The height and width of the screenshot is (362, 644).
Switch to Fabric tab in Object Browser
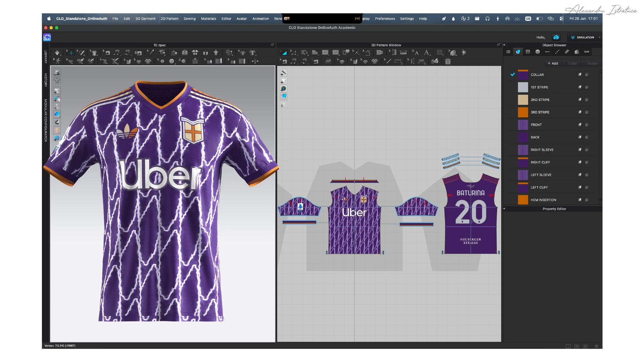tap(518, 52)
